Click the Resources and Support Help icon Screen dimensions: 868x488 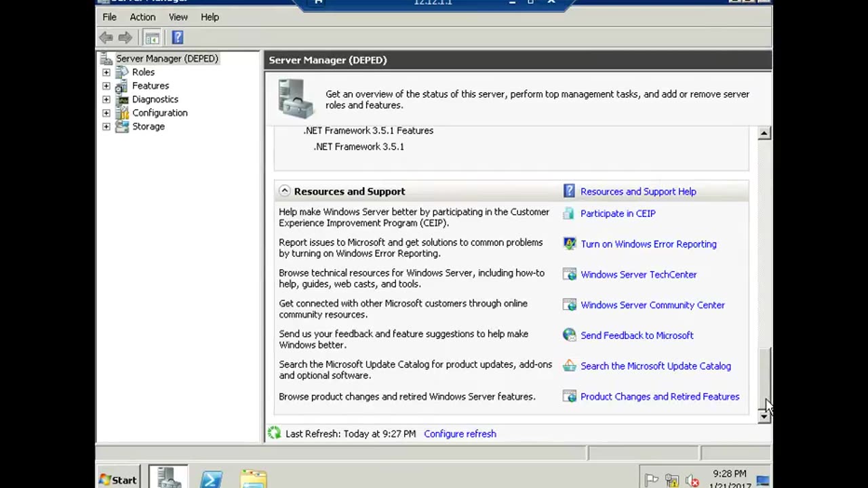tap(570, 191)
